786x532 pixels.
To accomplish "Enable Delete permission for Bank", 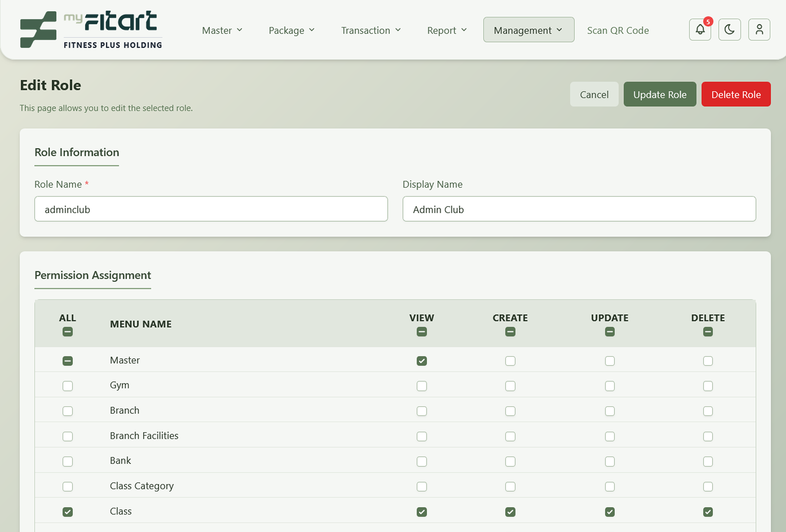I will pos(708,461).
